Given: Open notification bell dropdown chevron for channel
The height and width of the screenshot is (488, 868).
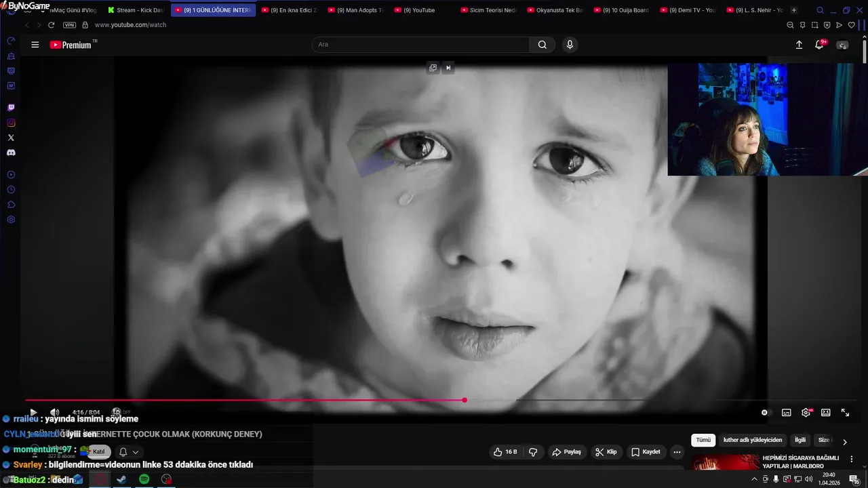Looking at the screenshot, I should coord(136,452).
